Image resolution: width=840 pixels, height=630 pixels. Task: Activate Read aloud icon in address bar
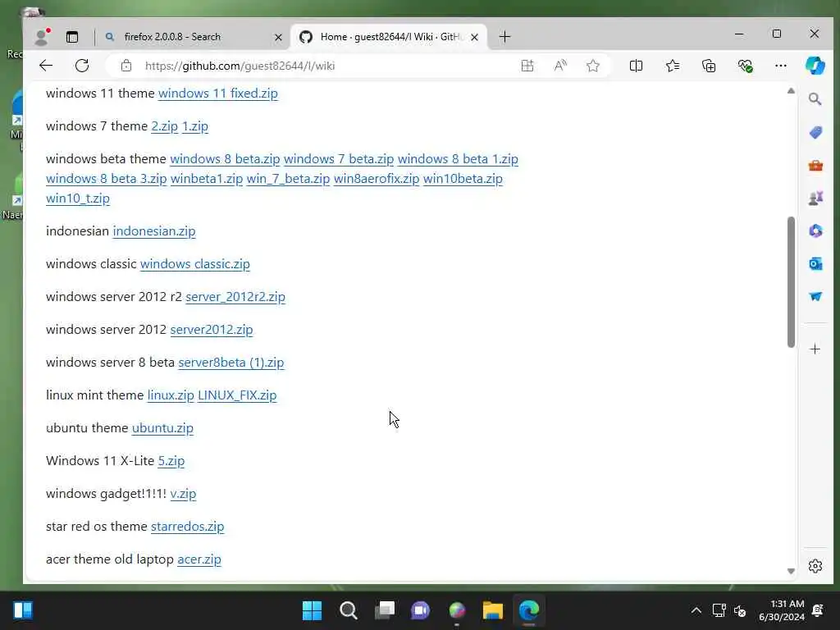[x=560, y=66]
